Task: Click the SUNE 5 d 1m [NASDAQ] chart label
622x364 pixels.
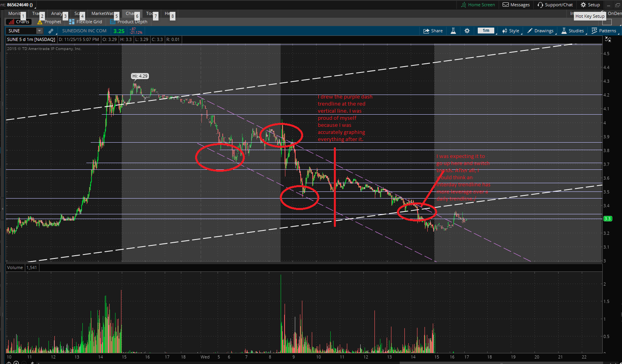Action: tap(31, 39)
